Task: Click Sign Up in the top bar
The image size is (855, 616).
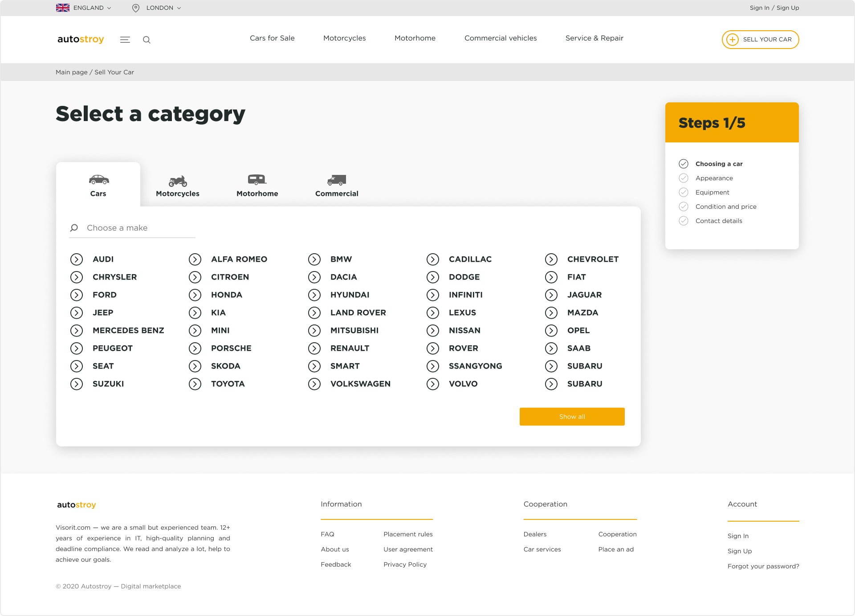Action: click(x=788, y=8)
